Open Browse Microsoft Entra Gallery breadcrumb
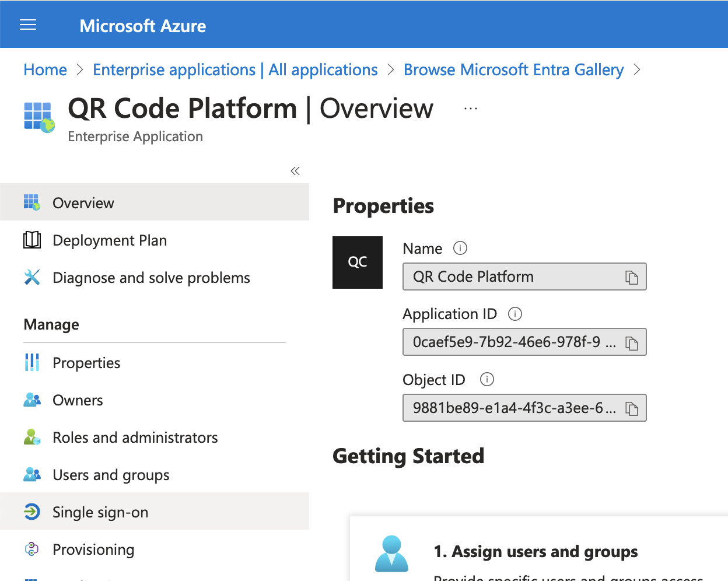This screenshot has height=581, width=728. click(x=513, y=70)
